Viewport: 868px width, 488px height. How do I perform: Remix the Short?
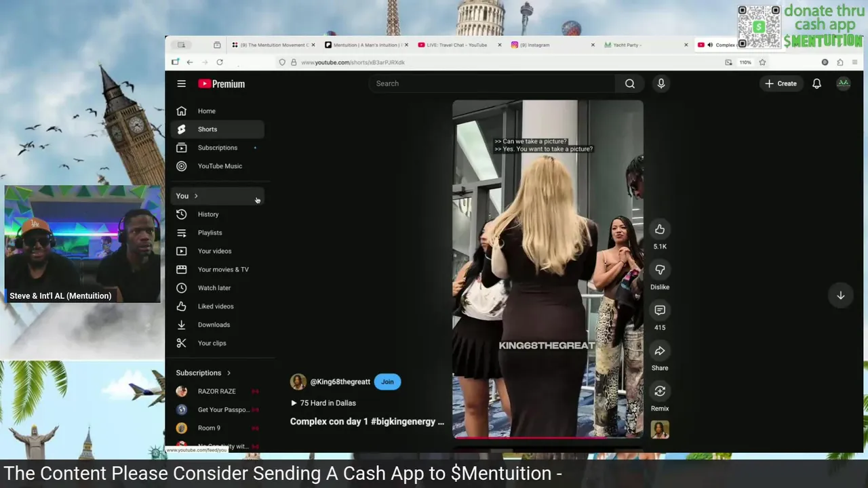click(660, 391)
